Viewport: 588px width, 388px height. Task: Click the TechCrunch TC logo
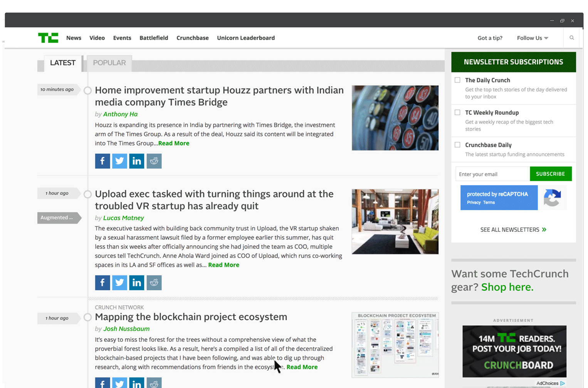click(x=48, y=38)
